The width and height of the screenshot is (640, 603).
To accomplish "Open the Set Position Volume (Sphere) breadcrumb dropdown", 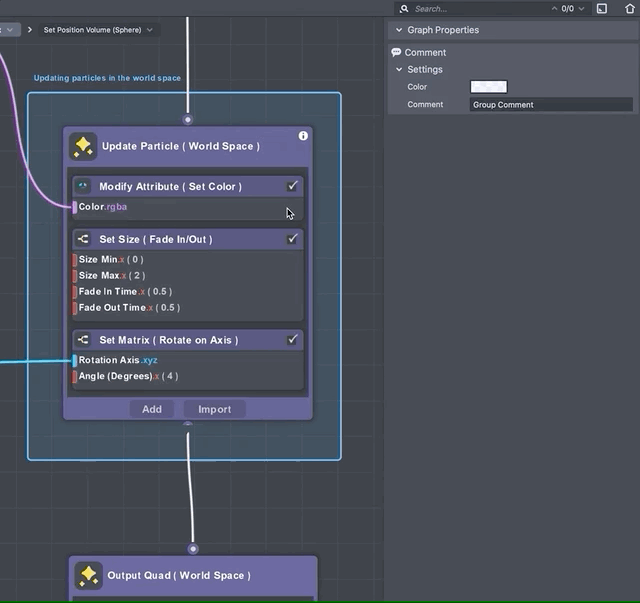I will coord(150,30).
